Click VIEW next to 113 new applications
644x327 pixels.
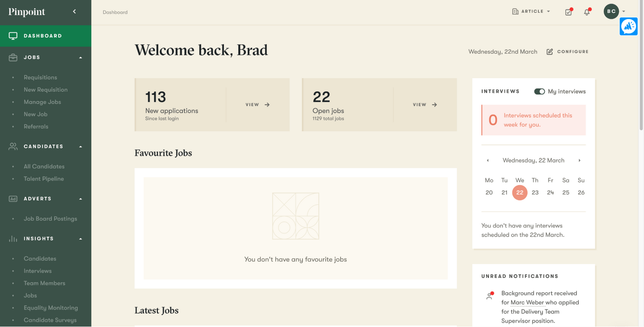pos(257,104)
